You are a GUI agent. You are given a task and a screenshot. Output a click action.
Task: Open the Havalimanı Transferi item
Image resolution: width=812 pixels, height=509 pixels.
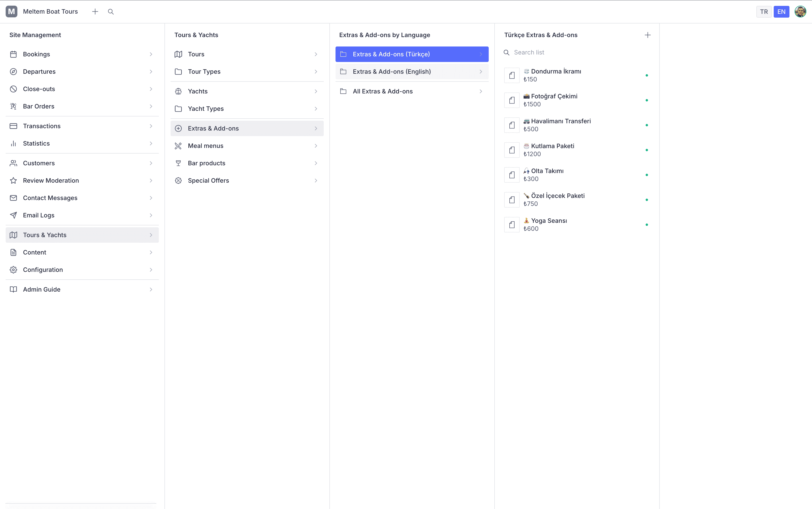click(577, 125)
